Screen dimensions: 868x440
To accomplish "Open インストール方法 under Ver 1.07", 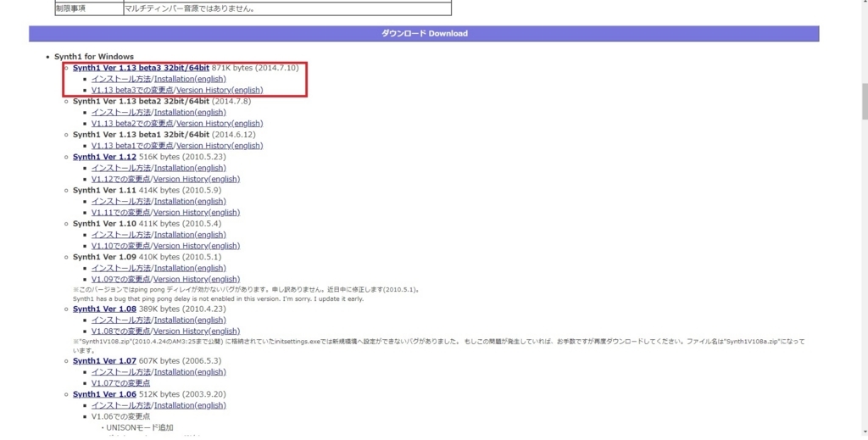I will tap(121, 372).
